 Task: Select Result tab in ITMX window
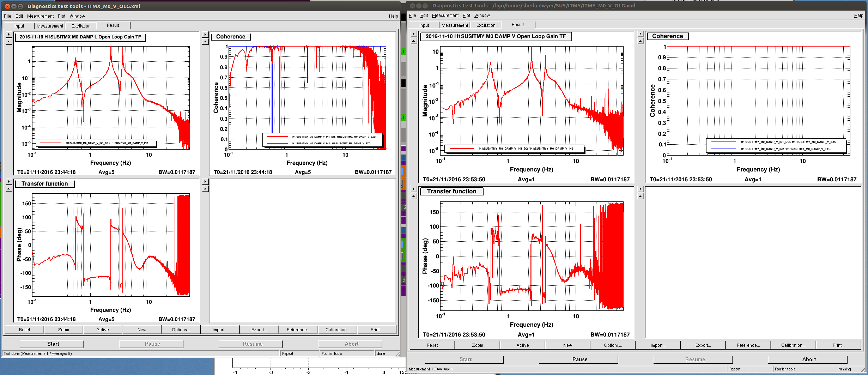[x=113, y=25]
